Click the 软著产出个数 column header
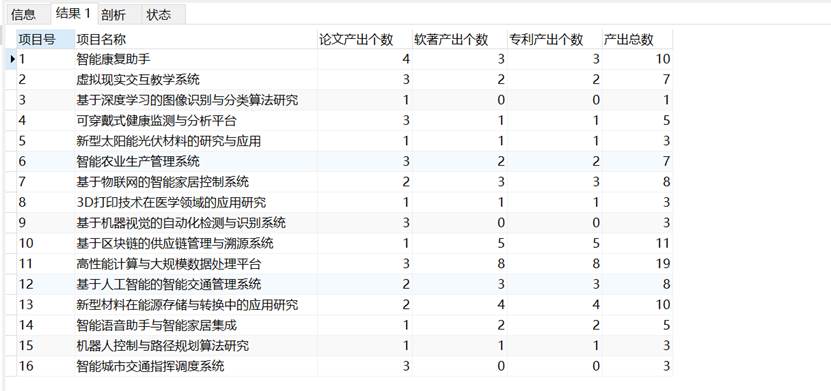 [460, 39]
